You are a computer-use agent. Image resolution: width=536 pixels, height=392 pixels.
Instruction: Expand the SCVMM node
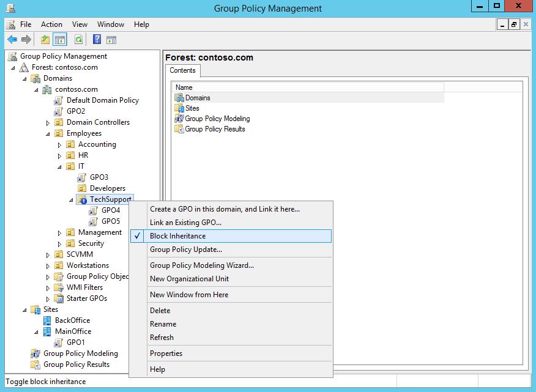(x=48, y=255)
